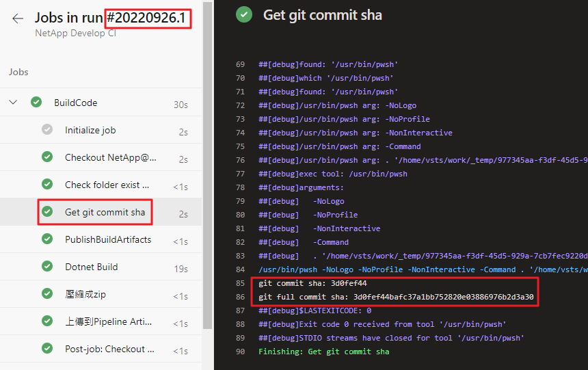
Task: Click the log header green success icon
Action: [x=244, y=14]
